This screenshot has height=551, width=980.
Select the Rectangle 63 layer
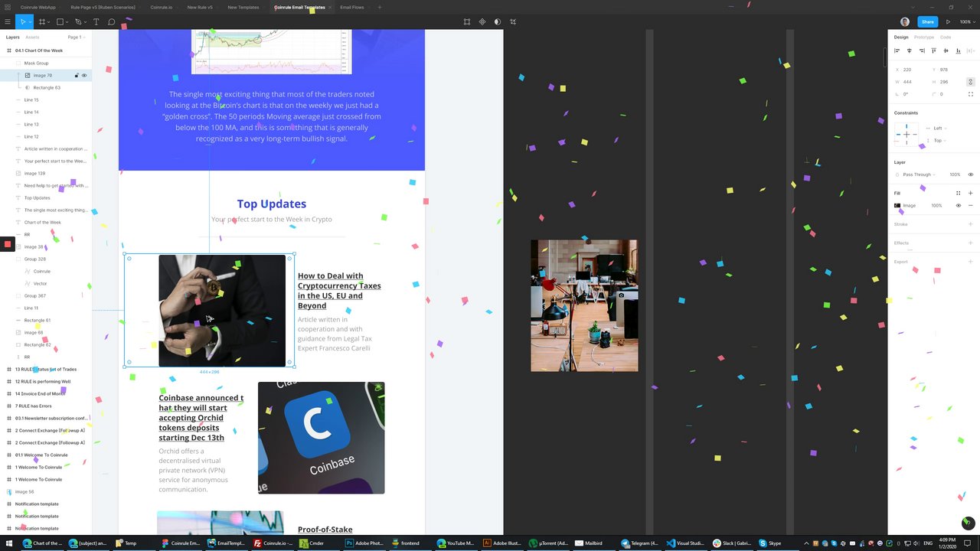pos(46,88)
